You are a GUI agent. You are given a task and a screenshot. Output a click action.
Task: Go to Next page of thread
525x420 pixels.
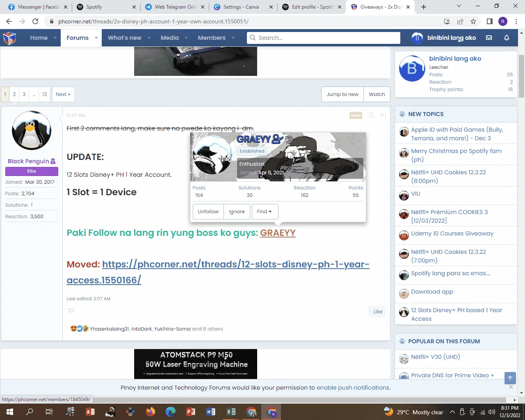[x=63, y=94]
